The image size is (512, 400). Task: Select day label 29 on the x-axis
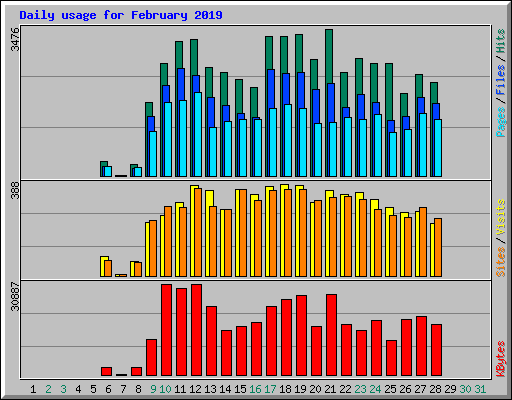pyautogui.click(x=450, y=389)
